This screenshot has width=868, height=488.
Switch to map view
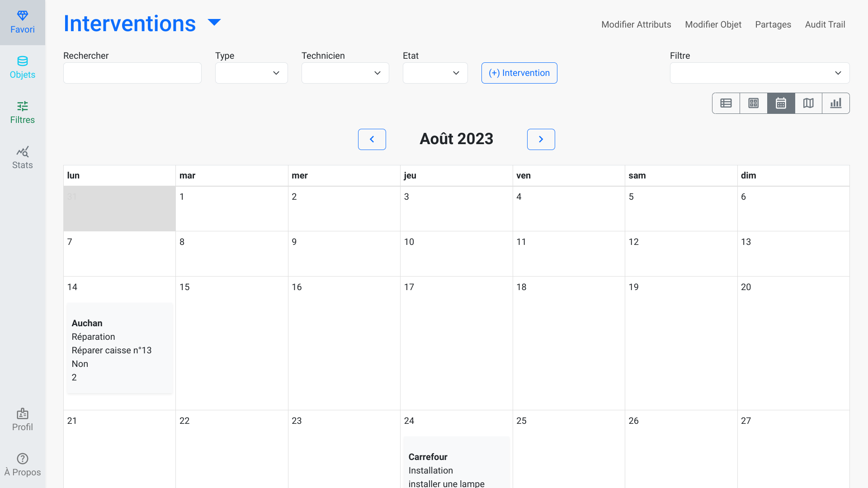click(x=808, y=103)
